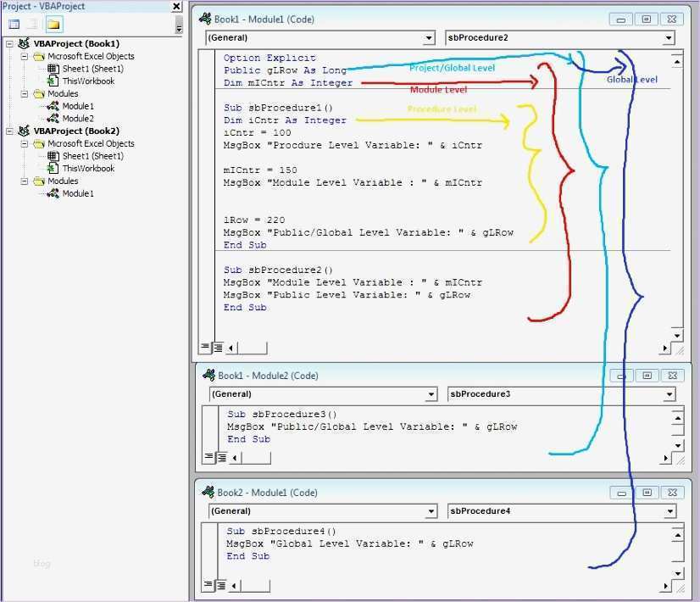The image size is (700, 602).
Task: Click View Code icon in Project panel
Action: coord(14,25)
